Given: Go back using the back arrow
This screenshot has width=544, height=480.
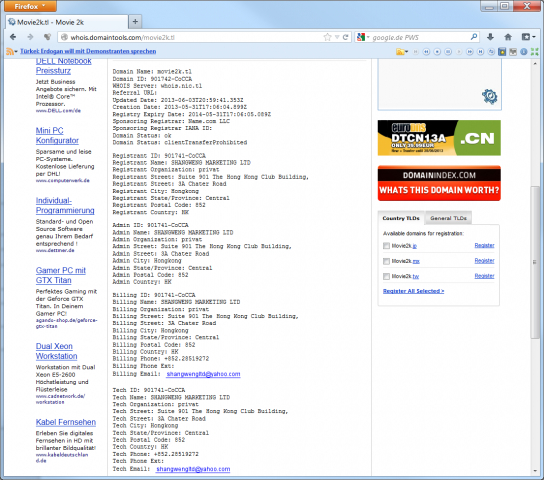Looking at the screenshot, I should pos(13,37).
